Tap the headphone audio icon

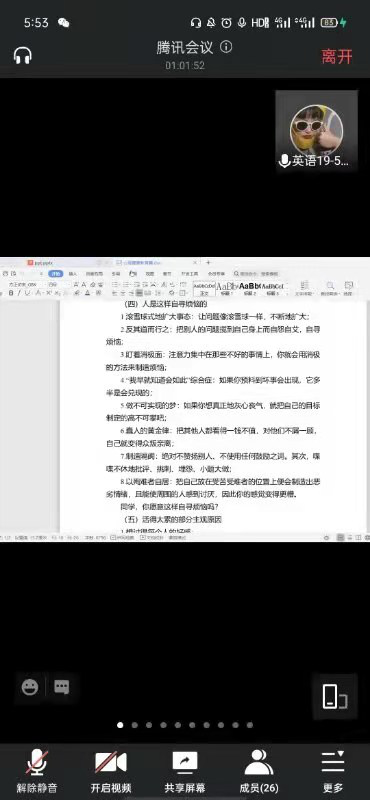click(x=23, y=55)
